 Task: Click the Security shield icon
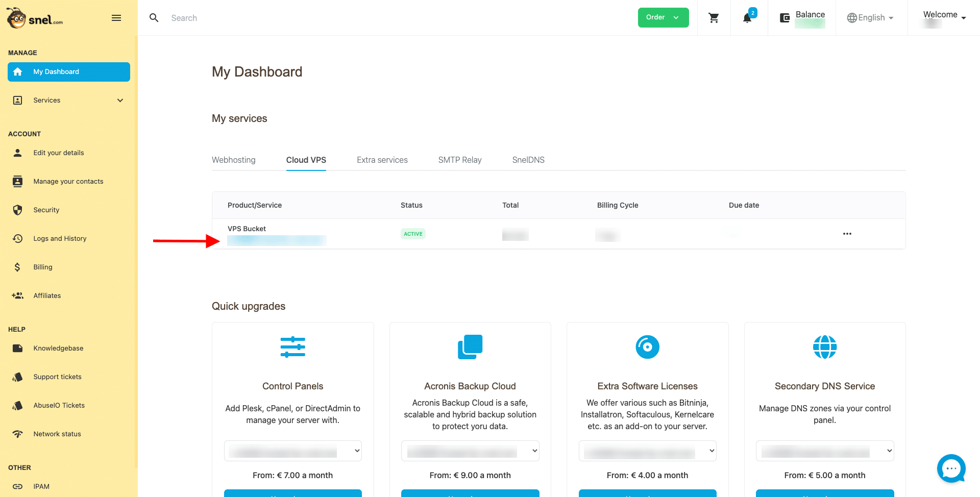18,210
